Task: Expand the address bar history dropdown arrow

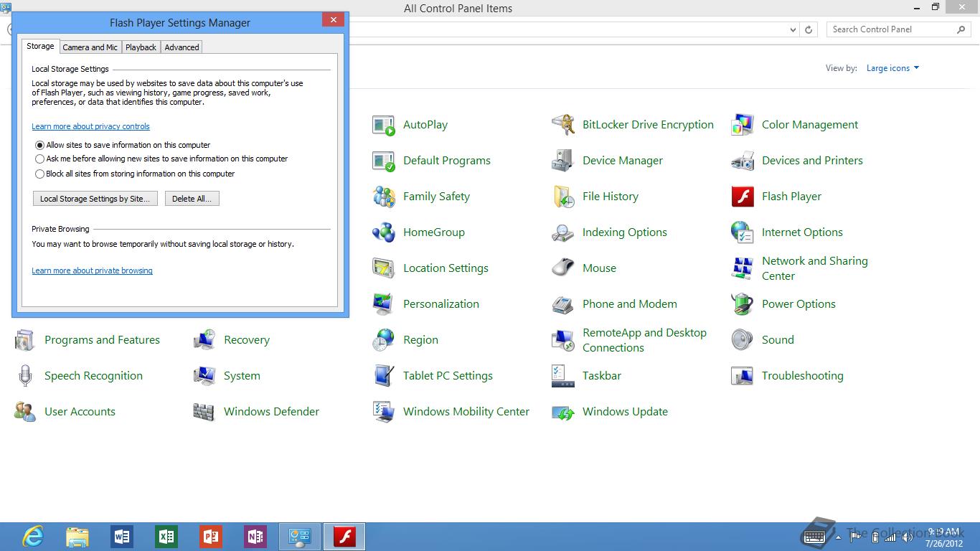Action: (793, 29)
